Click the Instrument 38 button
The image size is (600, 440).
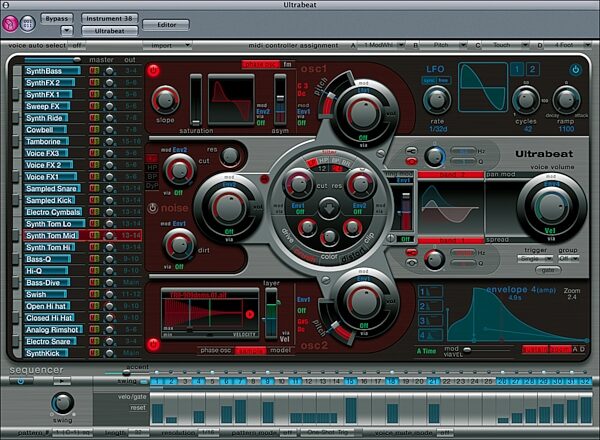pyautogui.click(x=109, y=18)
